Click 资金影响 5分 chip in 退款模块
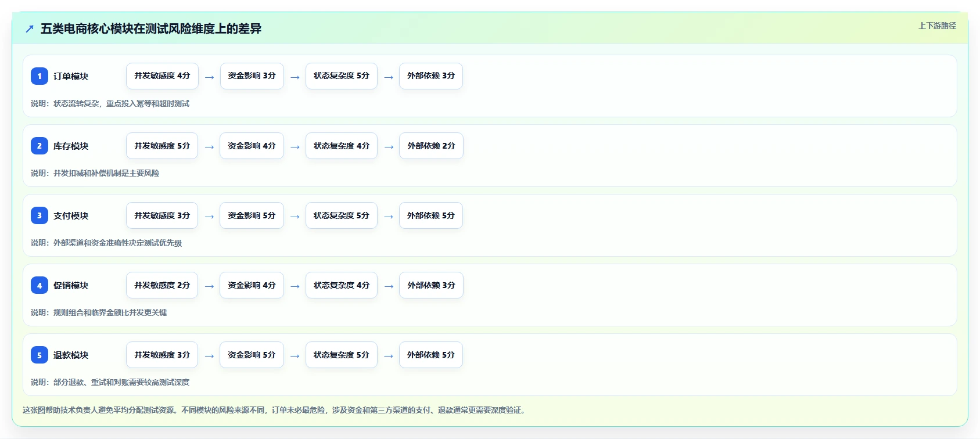980x439 pixels. click(252, 355)
